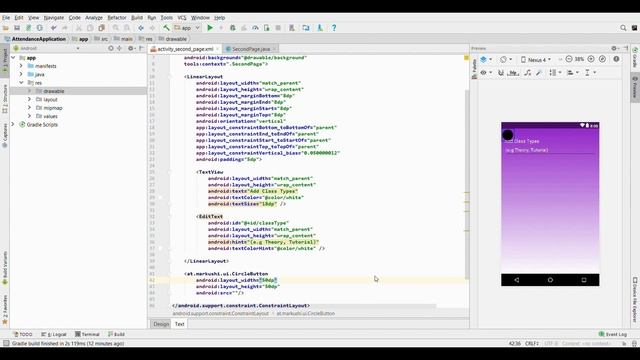
Task: Click the Open folder toolbar icon
Action: [x=6, y=28]
